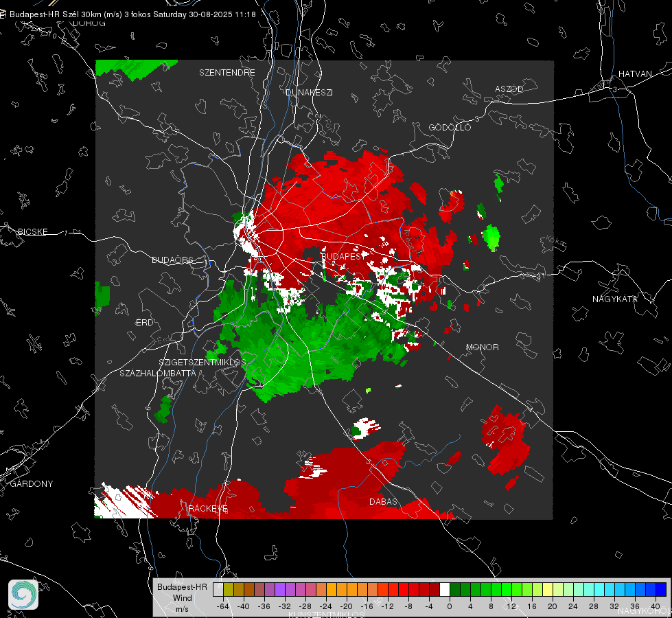Click the MONOR town label
The width and height of the screenshot is (672, 618).
tap(482, 347)
